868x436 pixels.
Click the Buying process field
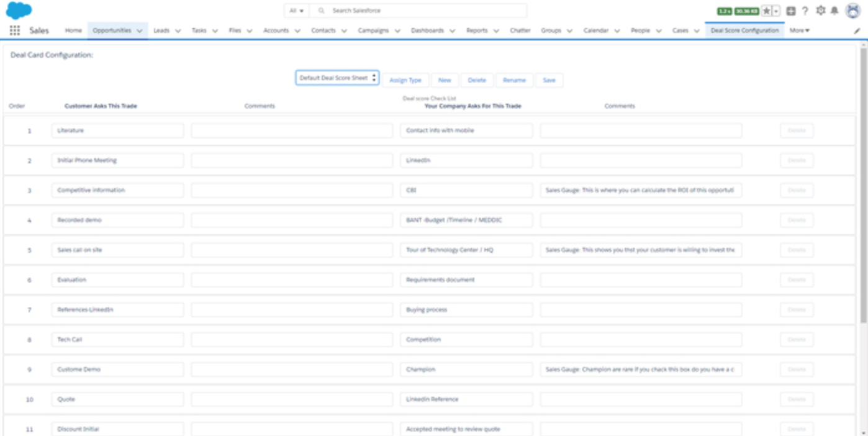[466, 309]
